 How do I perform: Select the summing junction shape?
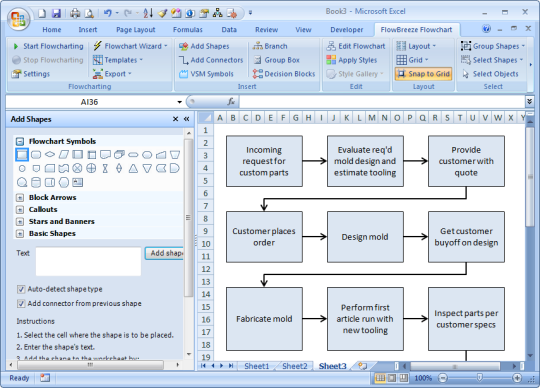click(x=77, y=168)
